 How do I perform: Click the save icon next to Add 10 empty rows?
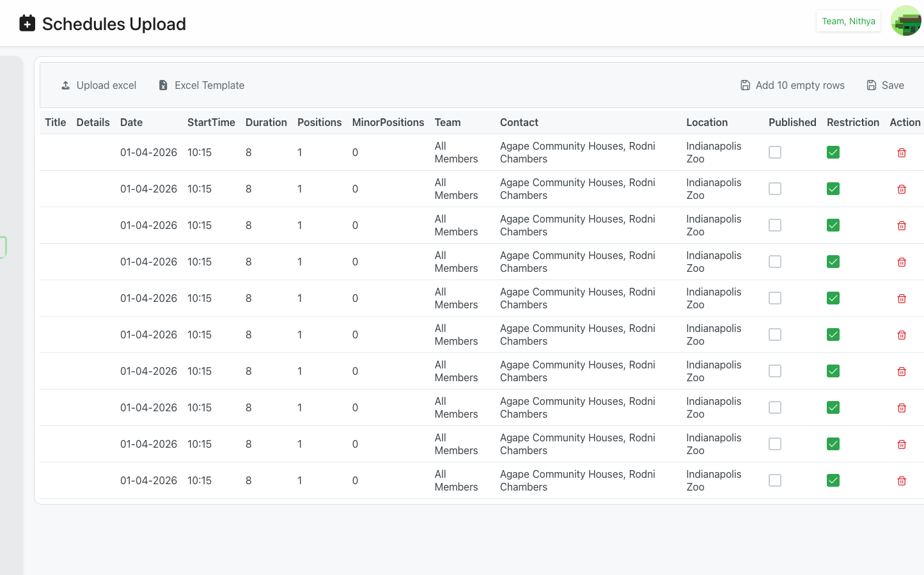point(746,84)
